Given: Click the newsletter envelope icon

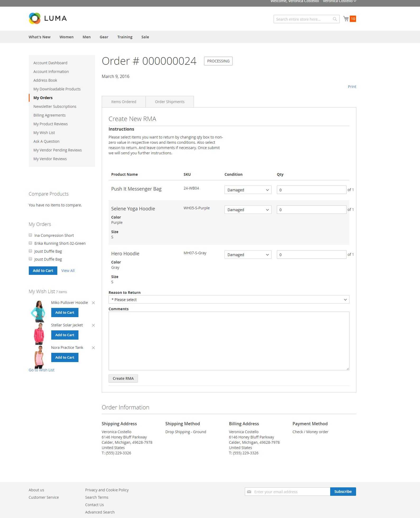Looking at the screenshot, I should point(249,492).
